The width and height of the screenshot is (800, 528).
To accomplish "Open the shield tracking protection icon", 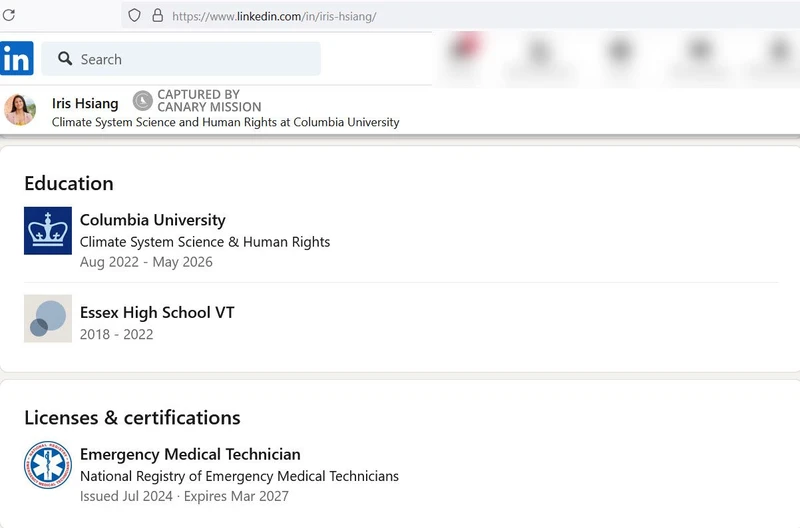I will 134,15.
